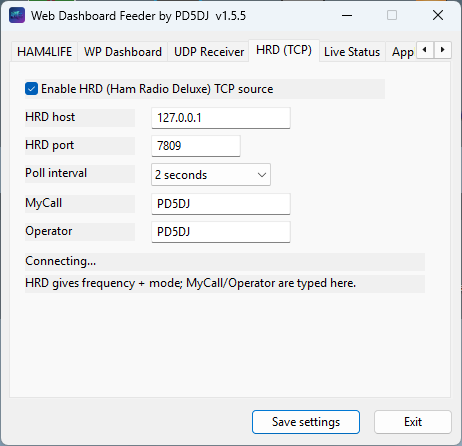
Task: Open the partially visible App tab
Action: pyautogui.click(x=402, y=52)
